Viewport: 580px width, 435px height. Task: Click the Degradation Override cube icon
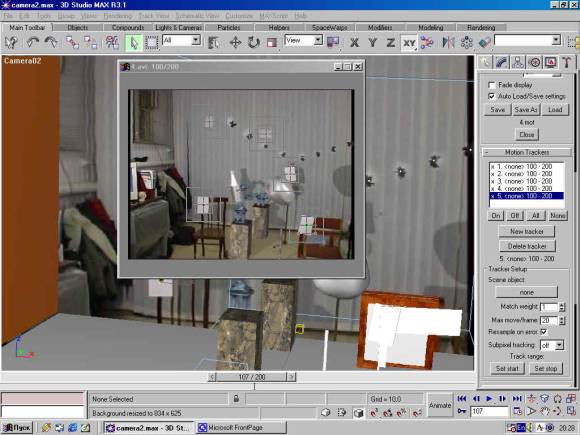(x=358, y=413)
